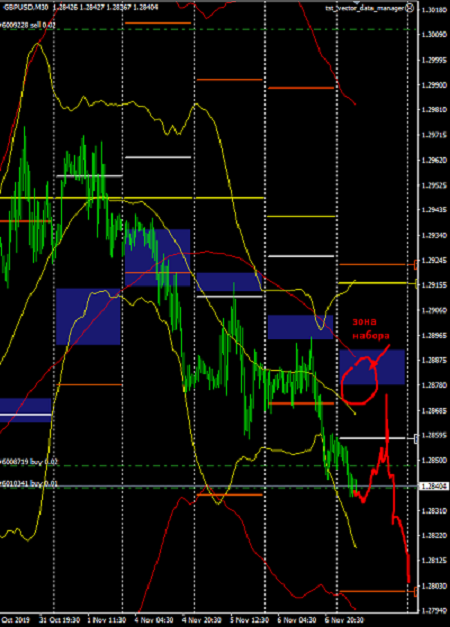The image size is (450, 627).
Task: Click the 4 Nov 20:30 time label
Action: click(202, 620)
